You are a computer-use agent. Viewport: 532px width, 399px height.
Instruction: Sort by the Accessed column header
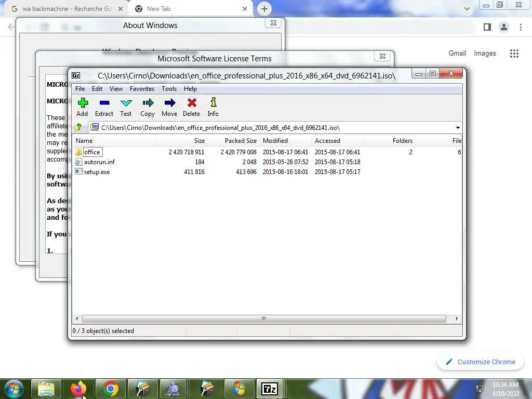click(x=338, y=140)
